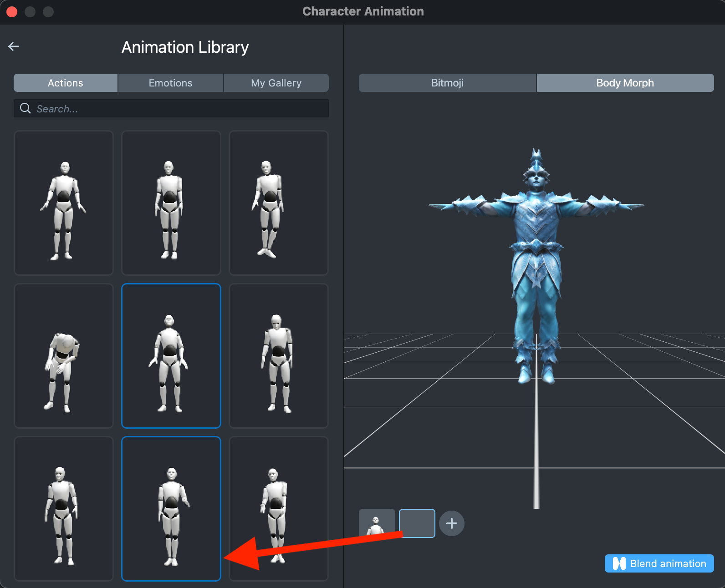Select the empty second animation slot
Viewport: 725px width, 588px height.
pyautogui.click(x=417, y=523)
